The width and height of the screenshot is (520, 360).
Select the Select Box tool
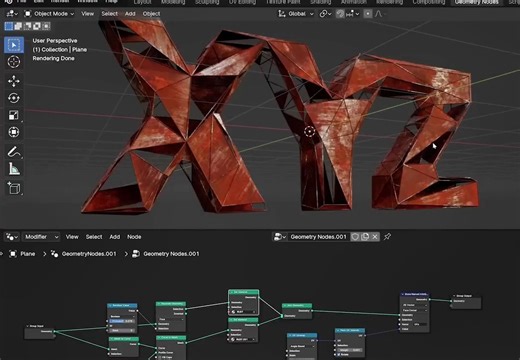[14, 45]
